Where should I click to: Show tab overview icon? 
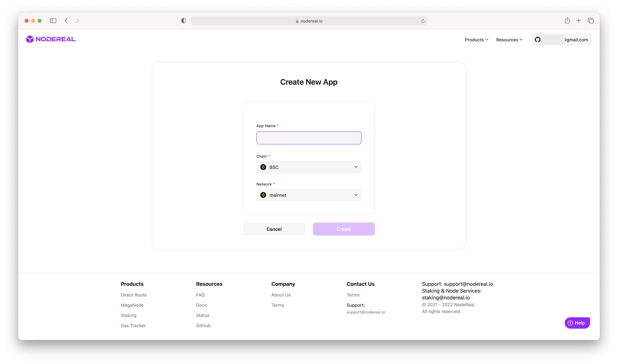[x=591, y=21]
